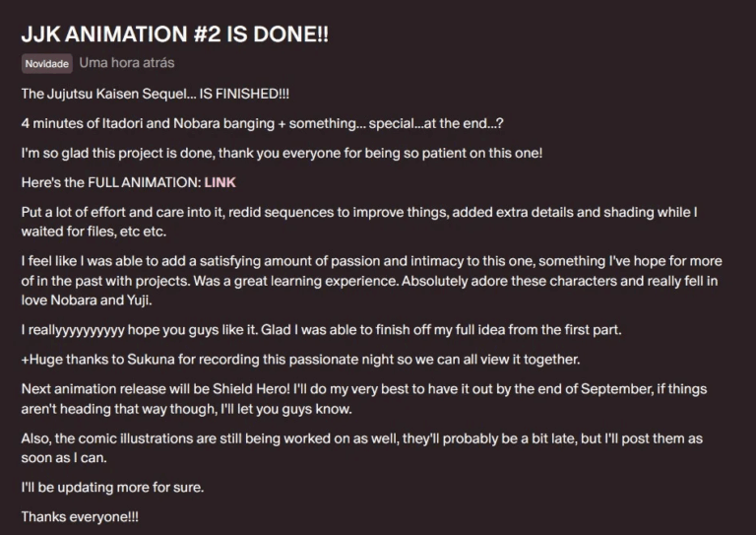Click the 'Was a great learning experience' paragraph

(x=371, y=281)
